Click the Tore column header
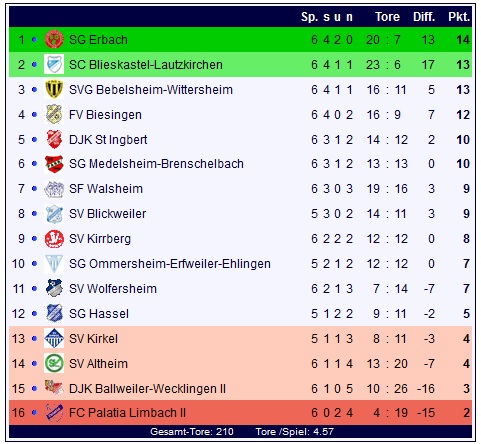481x444 pixels. pyautogui.click(x=387, y=17)
